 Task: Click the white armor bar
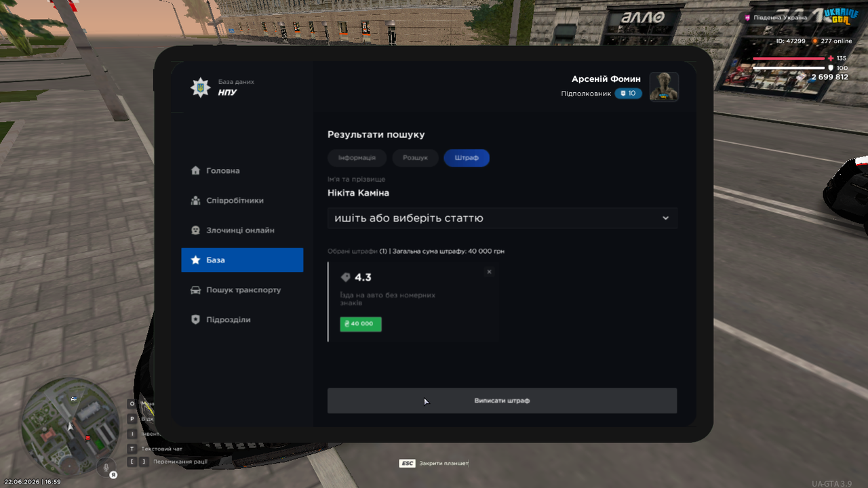pos(789,68)
